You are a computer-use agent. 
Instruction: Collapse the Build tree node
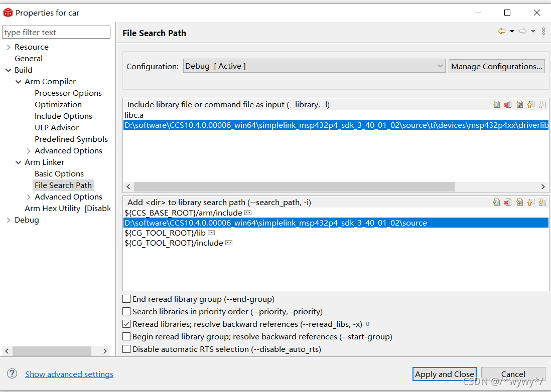[x=9, y=70]
